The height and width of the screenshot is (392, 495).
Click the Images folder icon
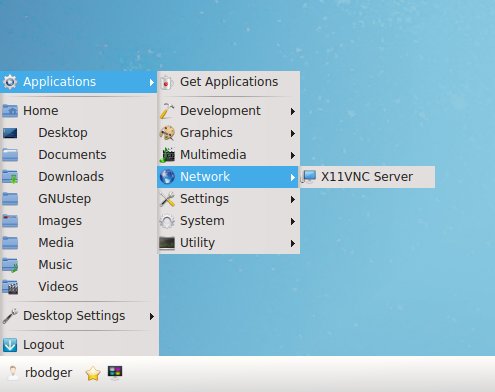[10, 221]
